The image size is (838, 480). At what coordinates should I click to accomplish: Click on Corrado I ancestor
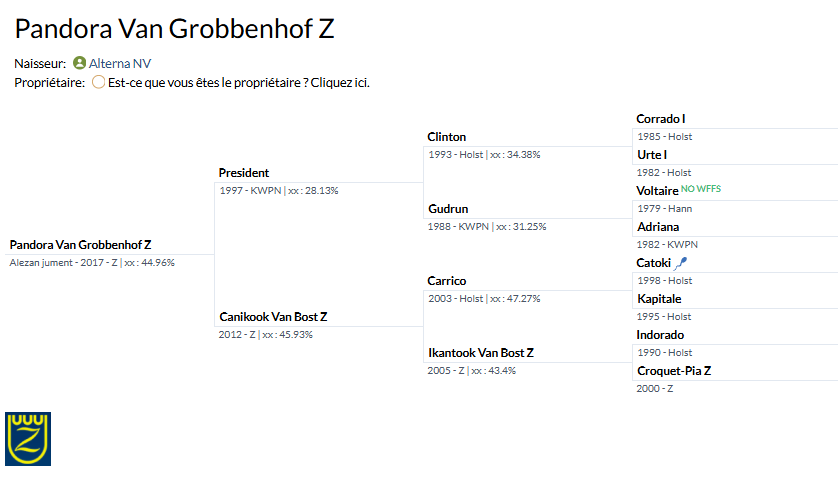(661, 119)
